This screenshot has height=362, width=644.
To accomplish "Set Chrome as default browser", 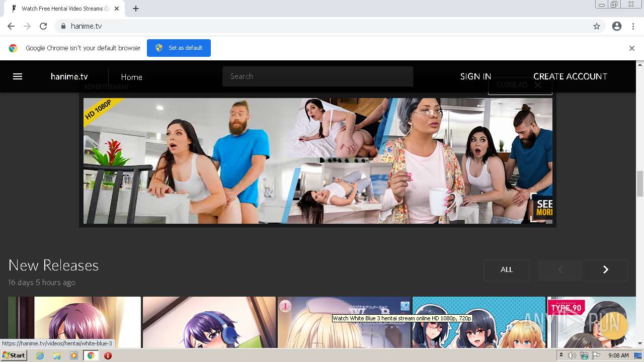I will click(x=179, y=48).
